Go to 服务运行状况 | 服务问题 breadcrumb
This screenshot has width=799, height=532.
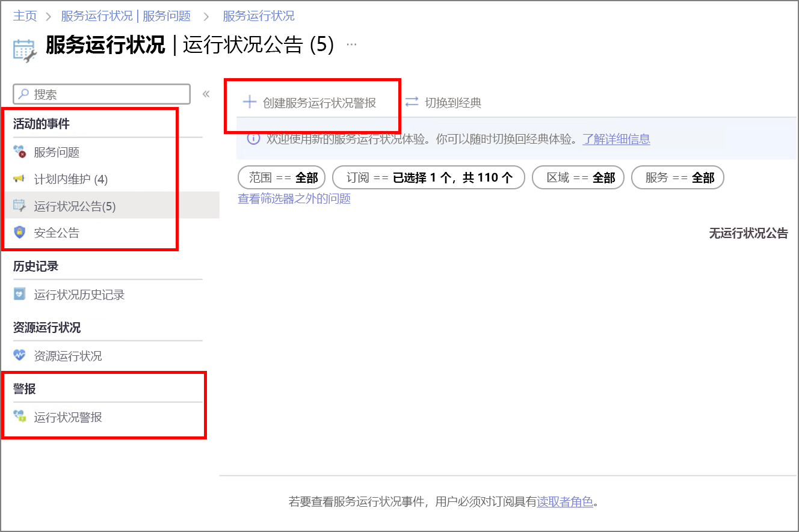[x=126, y=16]
